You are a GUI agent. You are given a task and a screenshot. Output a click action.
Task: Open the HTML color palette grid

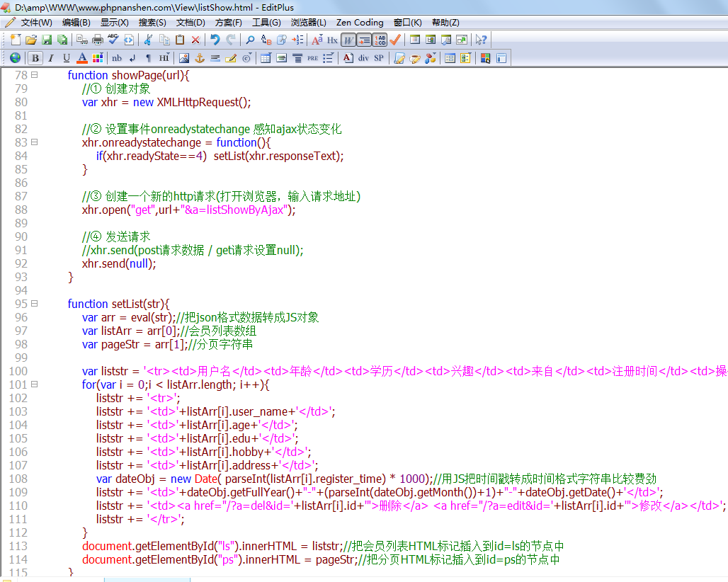click(98, 58)
